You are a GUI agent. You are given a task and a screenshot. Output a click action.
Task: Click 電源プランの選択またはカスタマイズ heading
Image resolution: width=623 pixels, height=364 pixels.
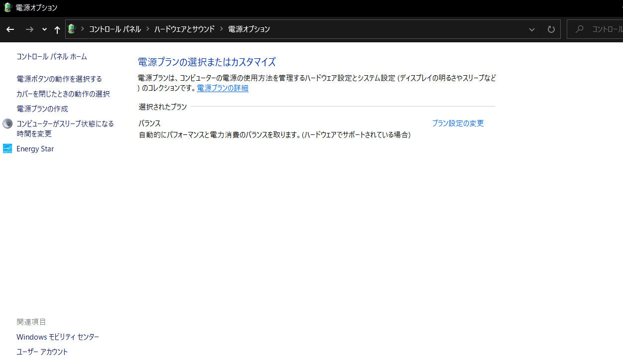point(207,62)
